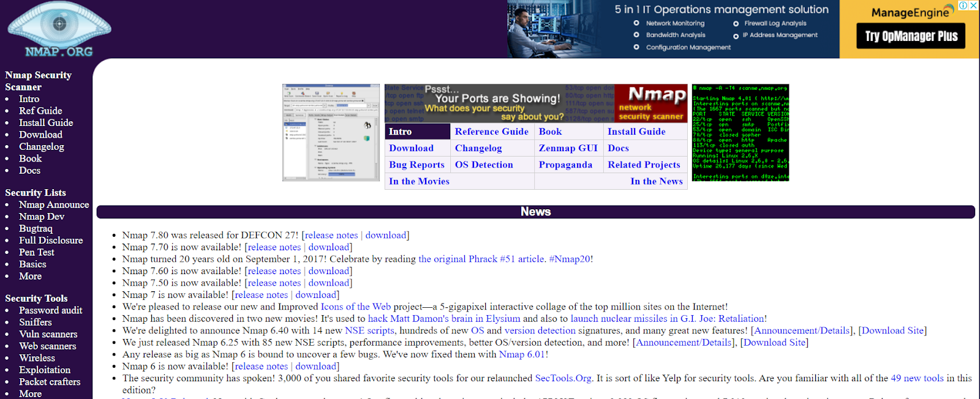Open the Zenmap GUI screenshot thumbnail

(x=331, y=133)
